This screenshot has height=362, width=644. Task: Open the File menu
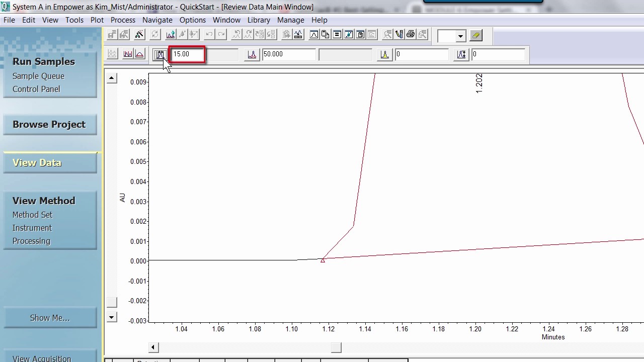tap(9, 20)
